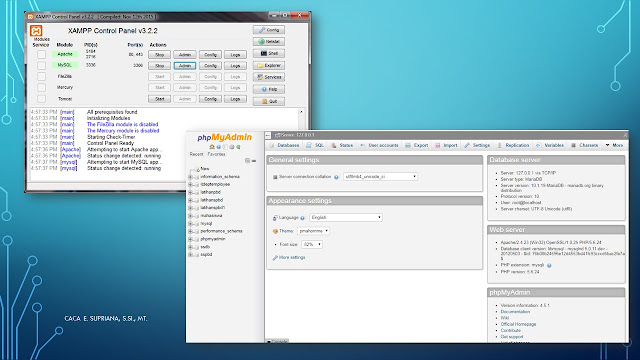Open the Font size dropdown
The height and width of the screenshot is (360, 640).
click(312, 244)
